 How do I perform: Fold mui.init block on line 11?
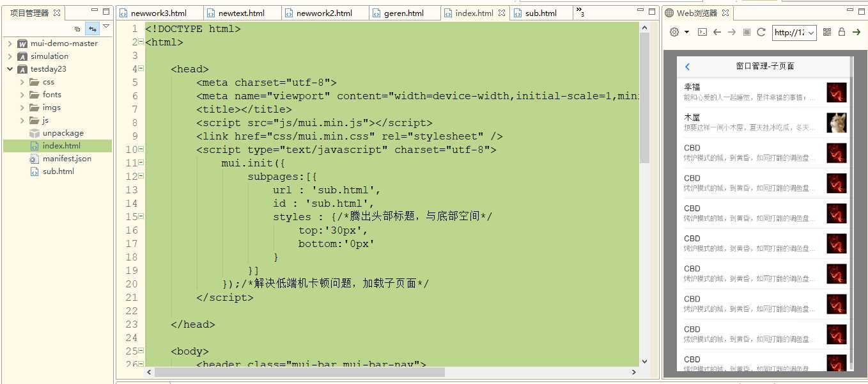pyautogui.click(x=141, y=163)
